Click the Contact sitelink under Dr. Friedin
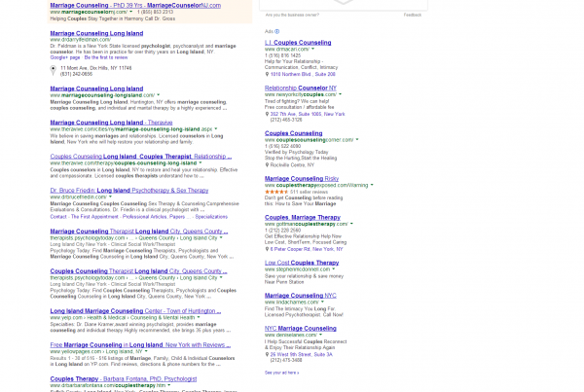The height and width of the screenshot is (392, 584). (58, 217)
